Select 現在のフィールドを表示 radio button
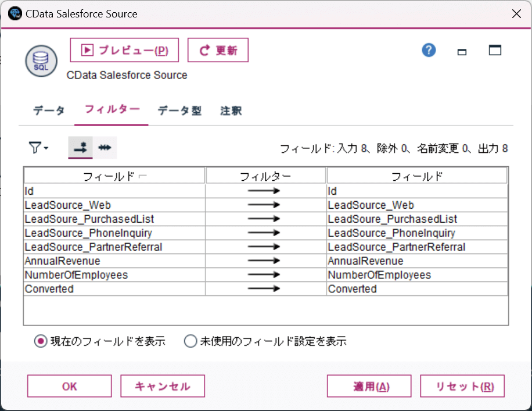Viewport: 532px width, 411px height. tap(41, 342)
